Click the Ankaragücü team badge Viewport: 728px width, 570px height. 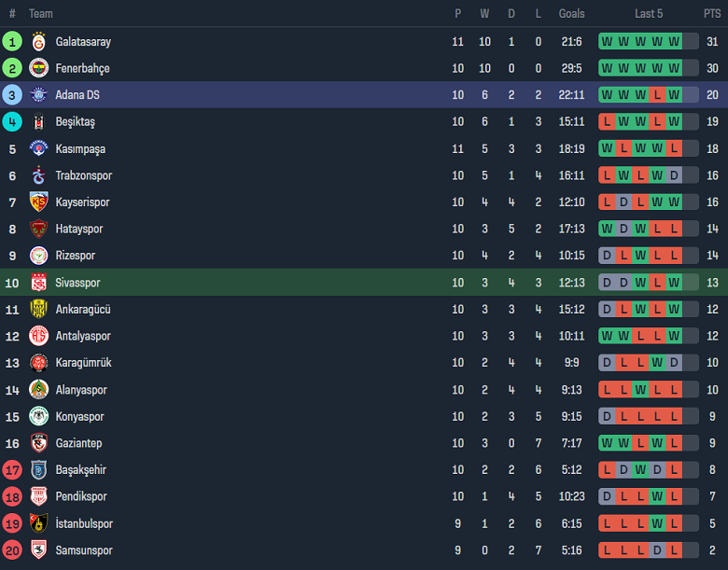(x=38, y=310)
